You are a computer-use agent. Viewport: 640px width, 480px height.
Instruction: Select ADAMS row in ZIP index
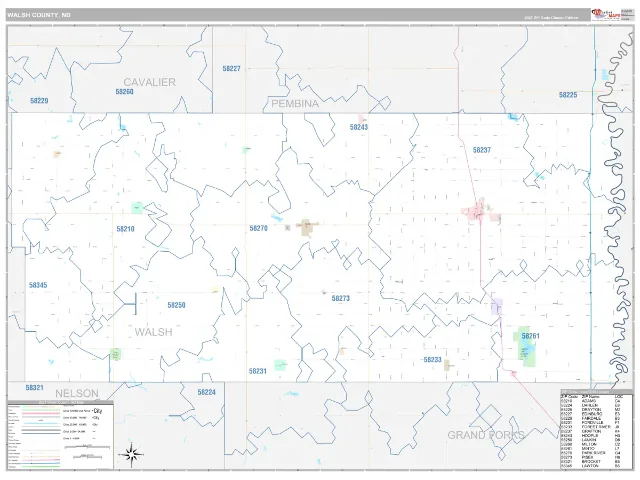[x=592, y=401]
